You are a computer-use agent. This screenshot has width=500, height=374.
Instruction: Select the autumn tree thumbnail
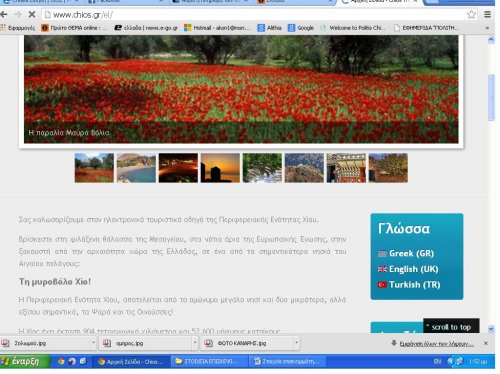point(388,168)
